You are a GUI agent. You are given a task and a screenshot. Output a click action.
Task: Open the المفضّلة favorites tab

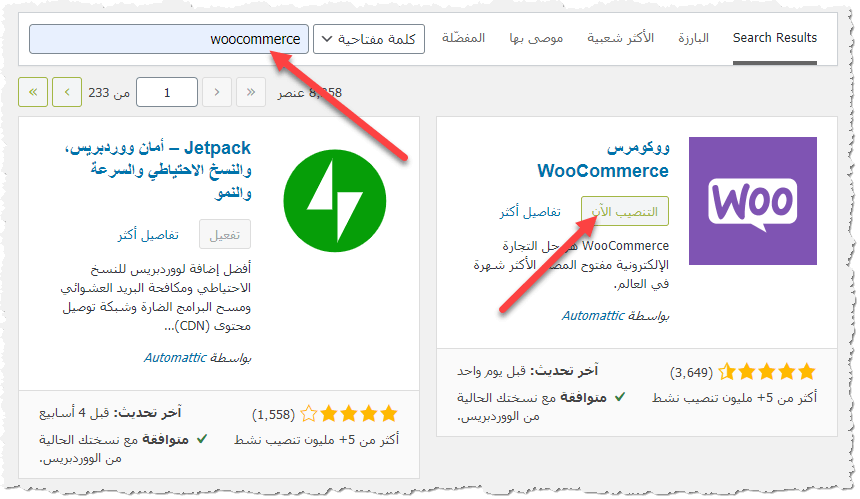(x=463, y=38)
